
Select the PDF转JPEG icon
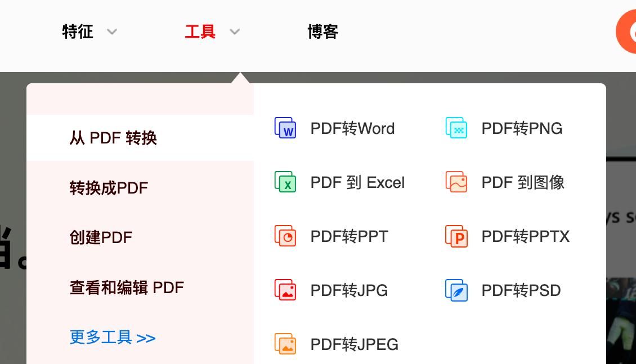coord(284,344)
